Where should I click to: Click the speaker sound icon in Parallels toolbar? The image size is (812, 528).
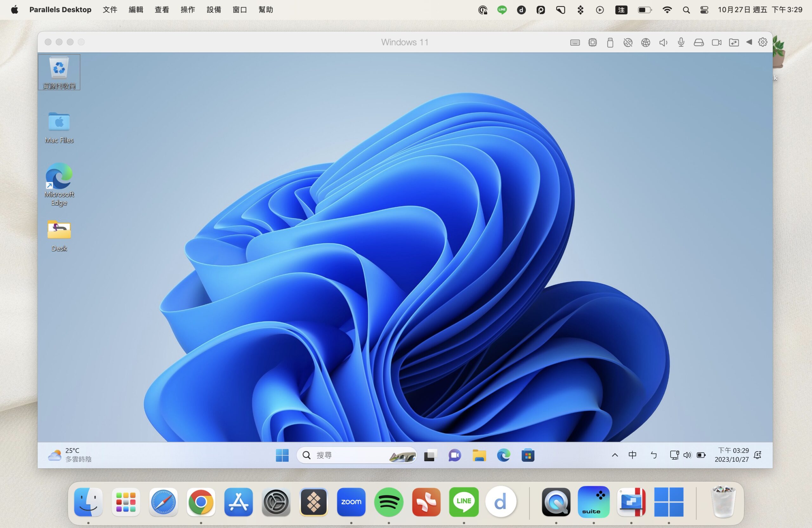(663, 42)
